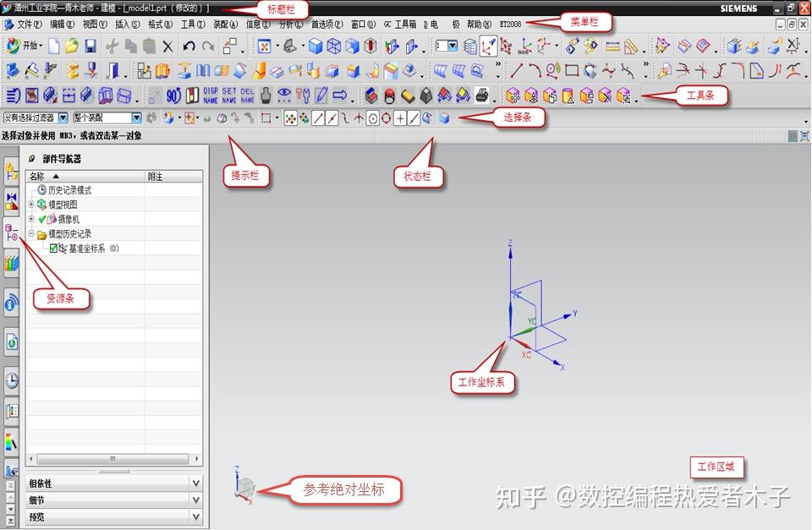
Task: Open the 开始 (Start) application dropdown
Action: (x=24, y=46)
